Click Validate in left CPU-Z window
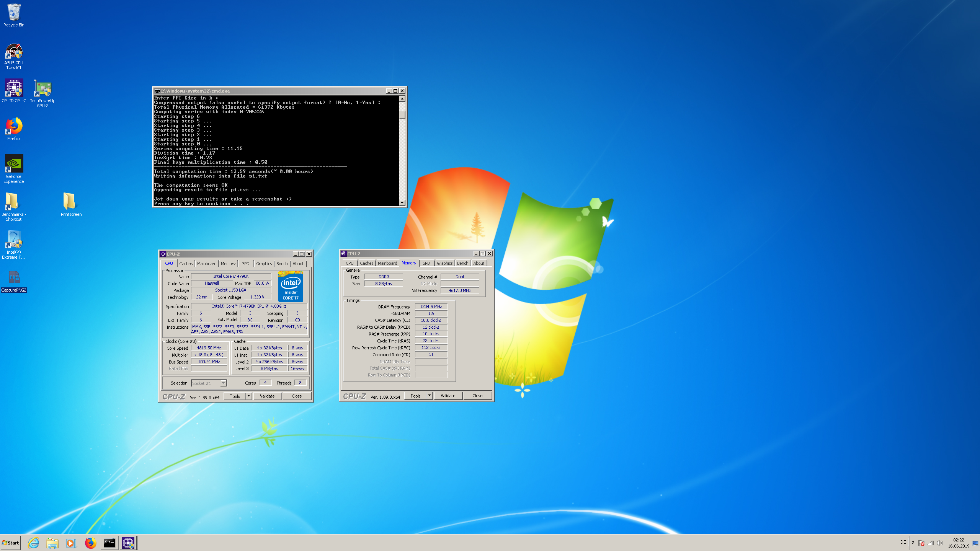Screen dimensions: 980x551 tap(267, 396)
